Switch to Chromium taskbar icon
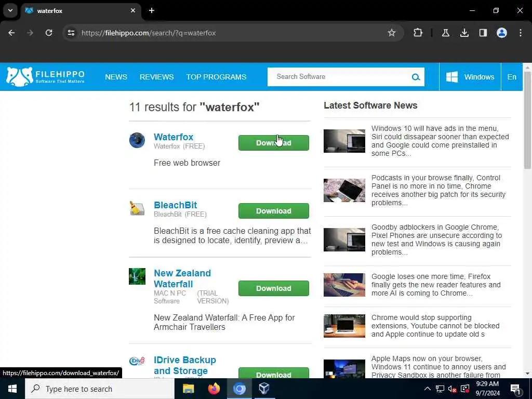 239,389
